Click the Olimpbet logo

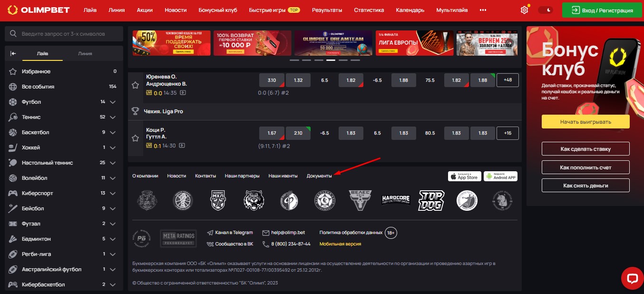coord(39,10)
